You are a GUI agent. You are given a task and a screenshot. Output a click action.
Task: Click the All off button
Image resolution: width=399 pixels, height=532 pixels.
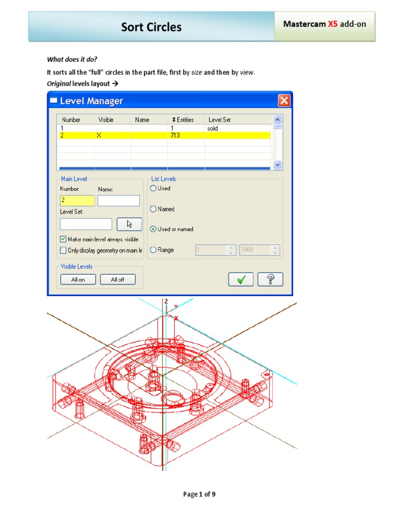(x=118, y=280)
